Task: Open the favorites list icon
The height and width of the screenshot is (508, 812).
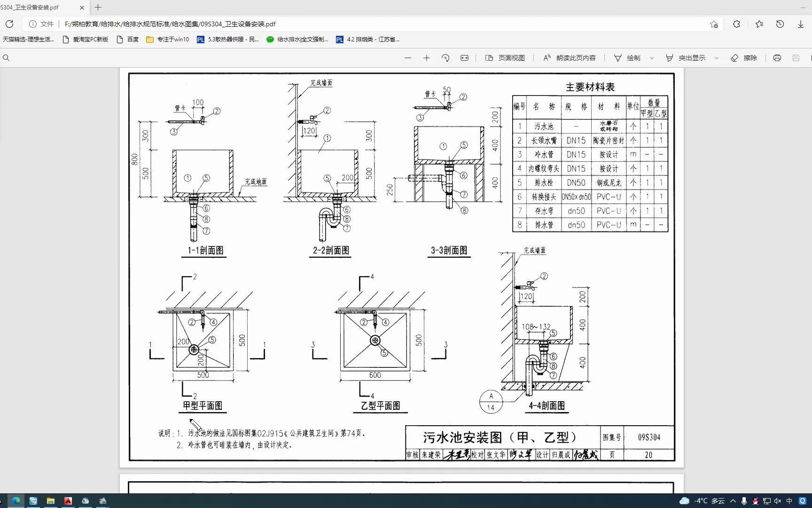Action: click(x=759, y=24)
